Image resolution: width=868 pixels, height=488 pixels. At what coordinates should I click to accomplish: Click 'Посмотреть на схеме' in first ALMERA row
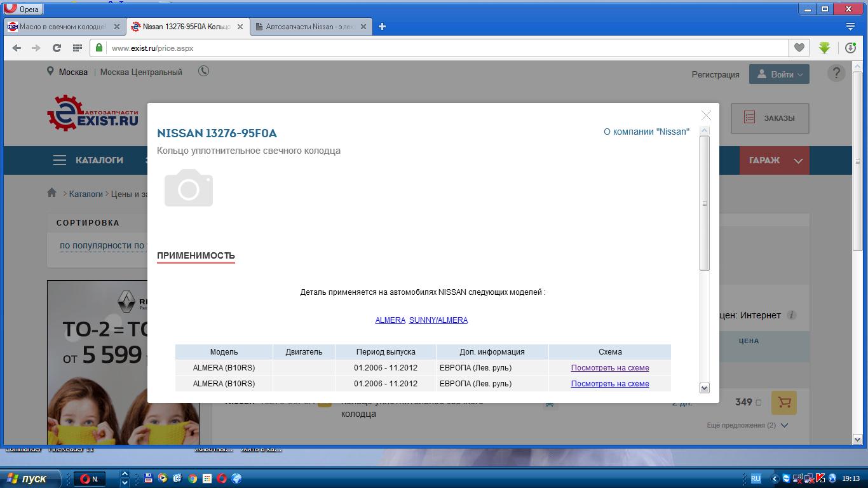click(610, 368)
